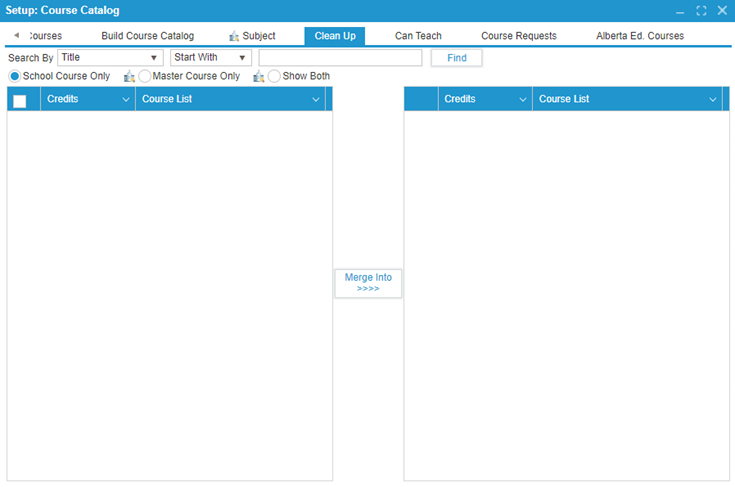The image size is (735, 487).
Task: Go to Alberta Ed. Courses tab
Action: tap(640, 36)
